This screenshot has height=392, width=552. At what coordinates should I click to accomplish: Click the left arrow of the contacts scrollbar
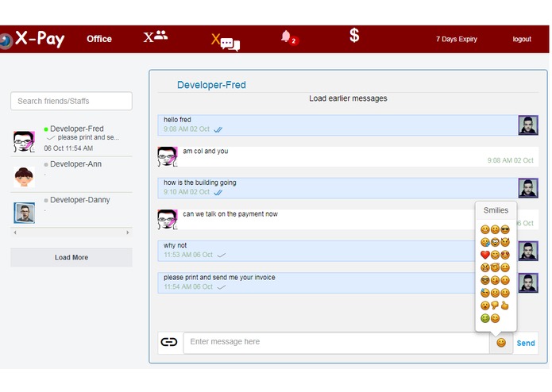(x=15, y=233)
